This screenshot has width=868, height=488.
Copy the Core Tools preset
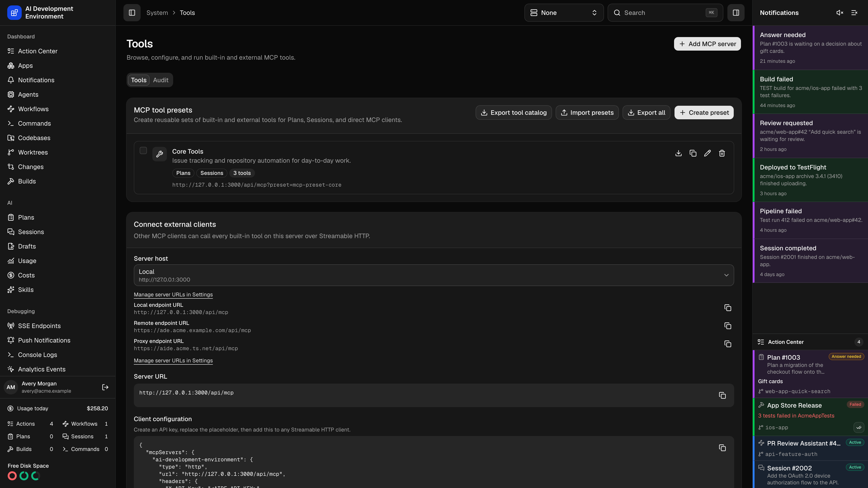693,153
